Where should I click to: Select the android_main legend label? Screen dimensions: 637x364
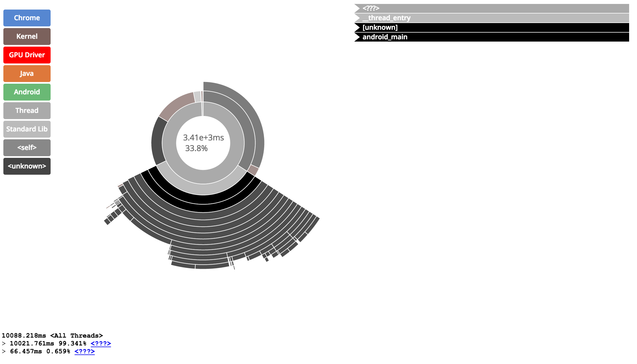385,37
